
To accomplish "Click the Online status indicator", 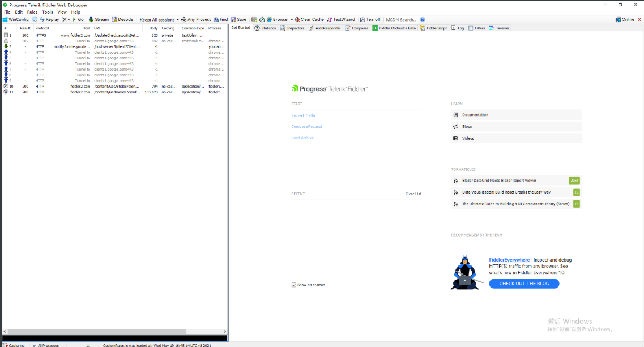I will [625, 19].
